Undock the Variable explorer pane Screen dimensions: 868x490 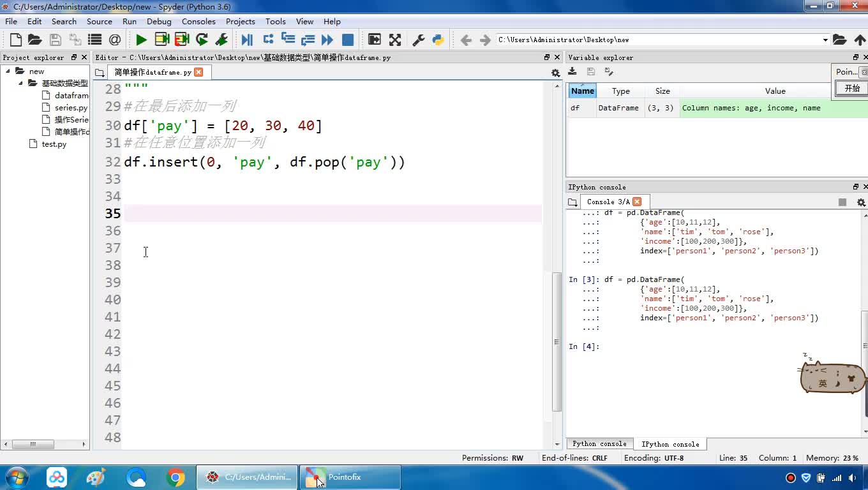click(856, 57)
